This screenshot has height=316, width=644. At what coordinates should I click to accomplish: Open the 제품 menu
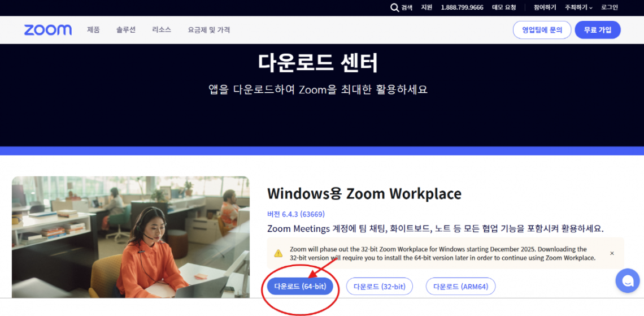tap(93, 30)
